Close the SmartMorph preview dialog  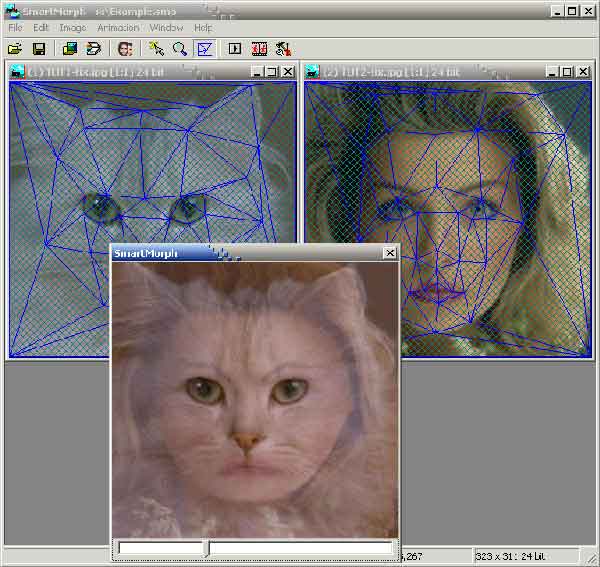point(390,253)
